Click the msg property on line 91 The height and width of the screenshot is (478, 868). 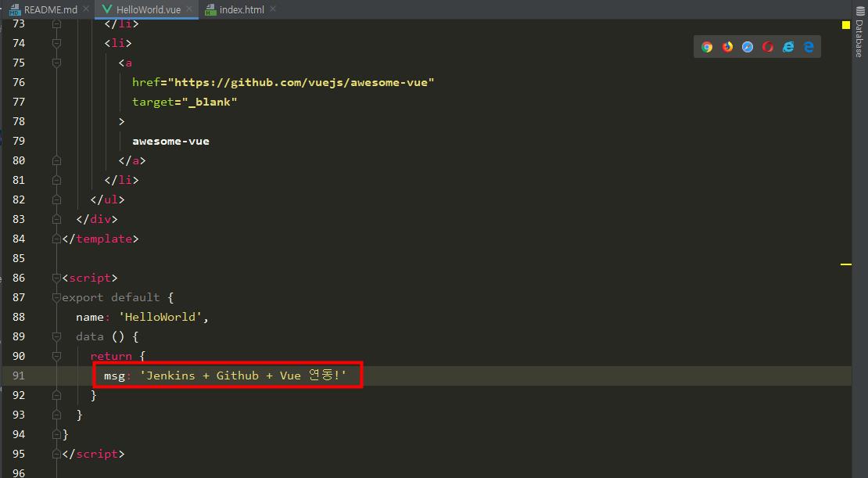(x=114, y=376)
